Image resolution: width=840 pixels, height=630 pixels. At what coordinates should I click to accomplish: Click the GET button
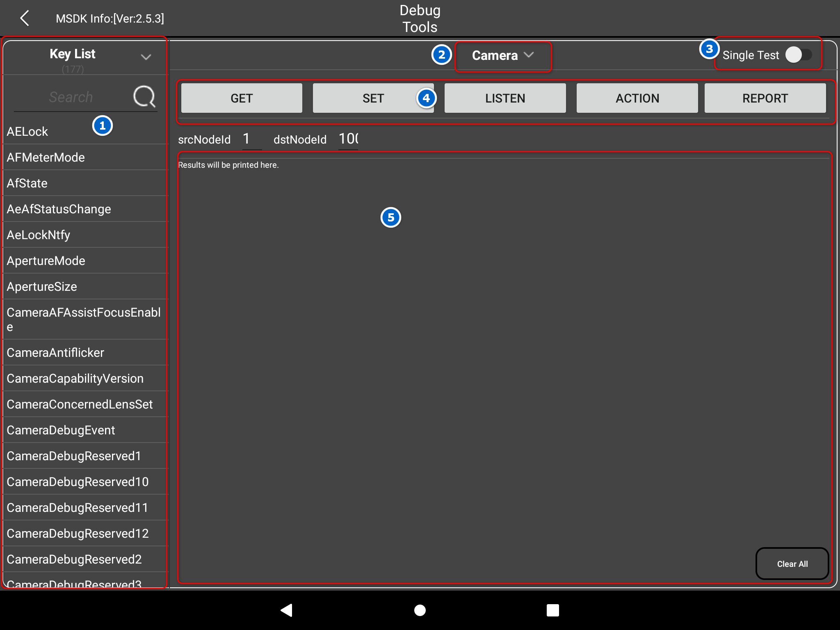point(242,98)
